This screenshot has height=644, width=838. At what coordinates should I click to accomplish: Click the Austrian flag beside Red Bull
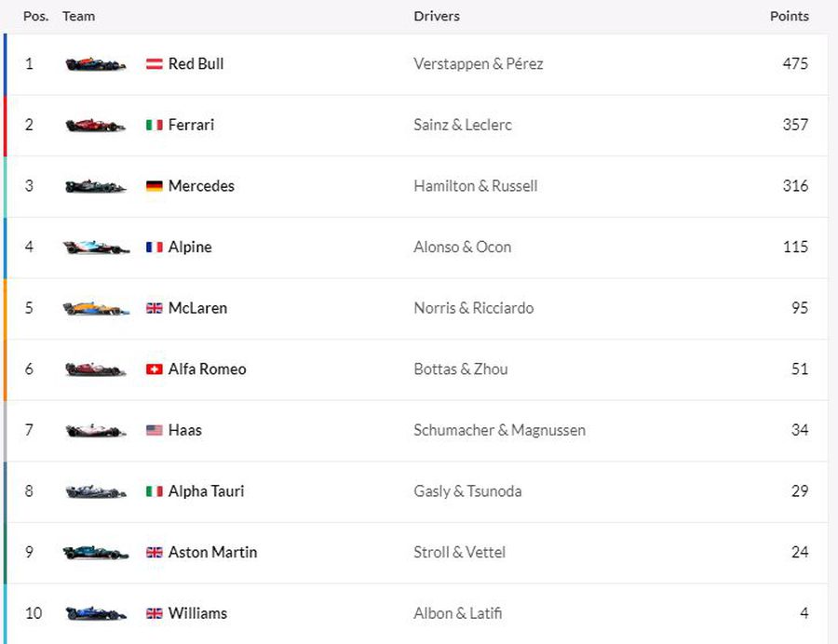(155, 64)
